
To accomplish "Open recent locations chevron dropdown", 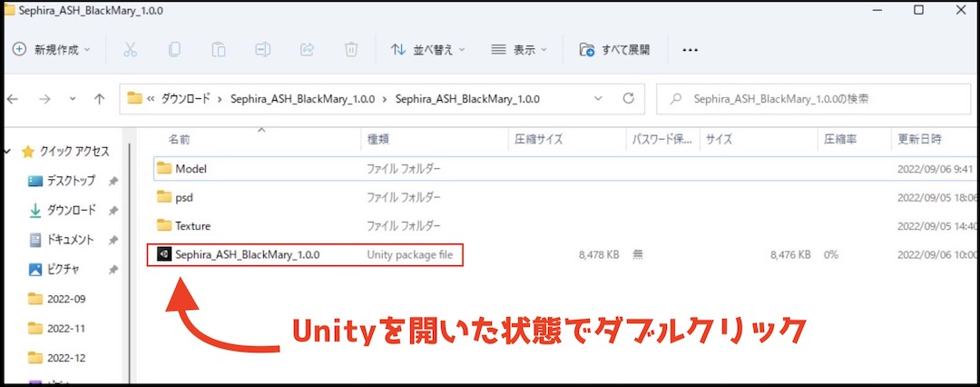I will pyautogui.click(x=73, y=98).
